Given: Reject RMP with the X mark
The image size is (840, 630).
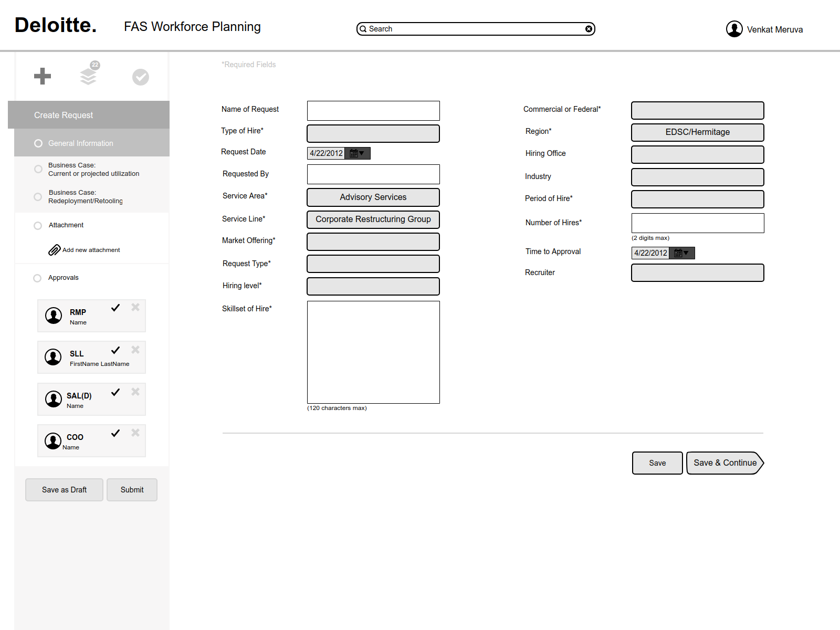Looking at the screenshot, I should click(x=135, y=307).
